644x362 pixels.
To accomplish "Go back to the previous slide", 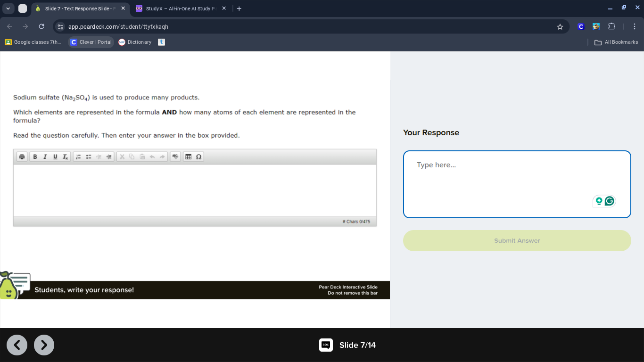I will [x=17, y=345].
